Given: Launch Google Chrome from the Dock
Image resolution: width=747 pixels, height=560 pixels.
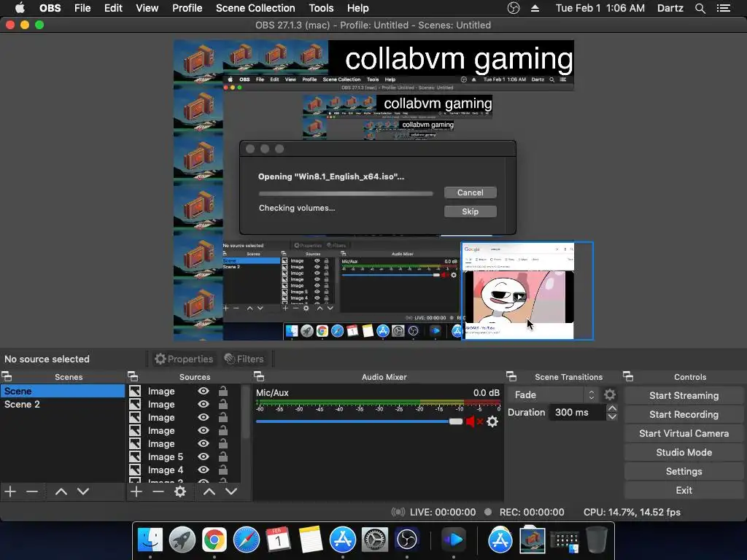Looking at the screenshot, I should tap(214, 540).
